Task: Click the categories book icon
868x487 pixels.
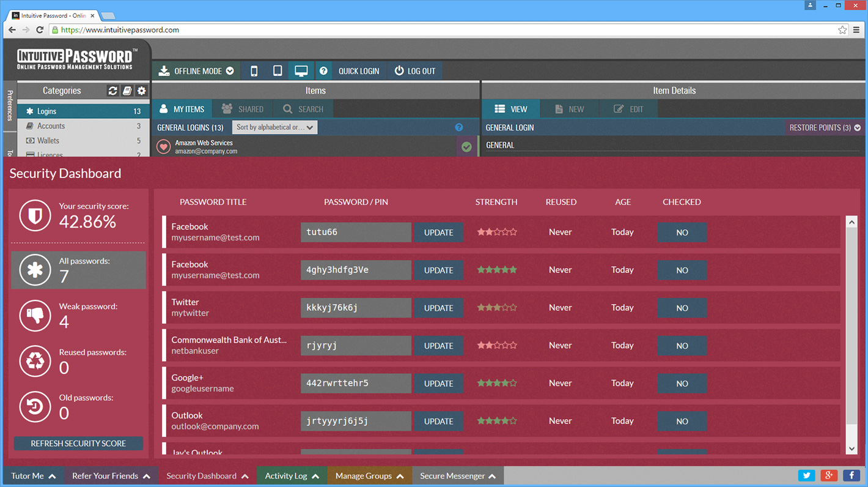Action: point(127,91)
